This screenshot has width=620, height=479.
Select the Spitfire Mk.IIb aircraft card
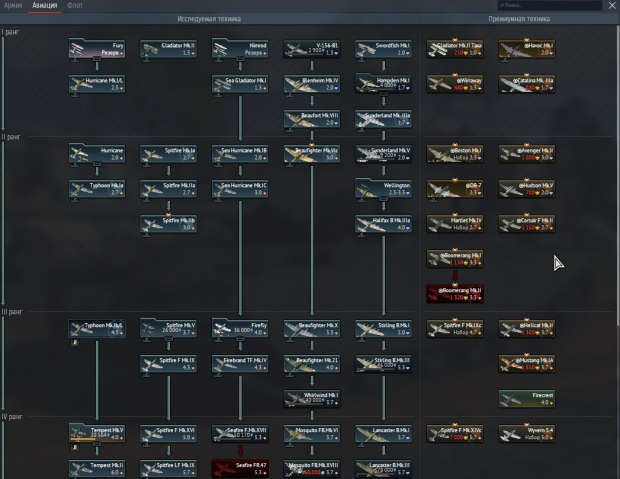168,224
